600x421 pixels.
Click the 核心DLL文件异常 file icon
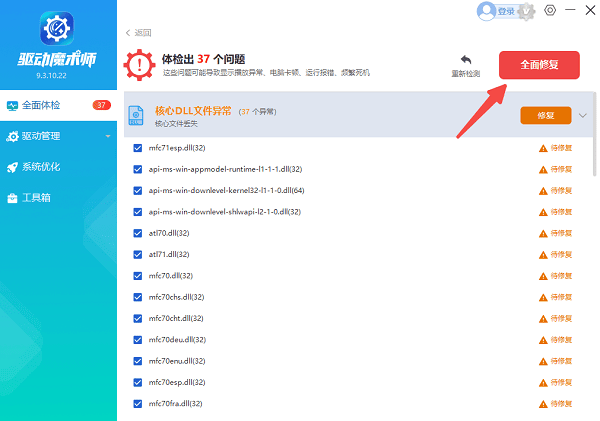pos(136,116)
